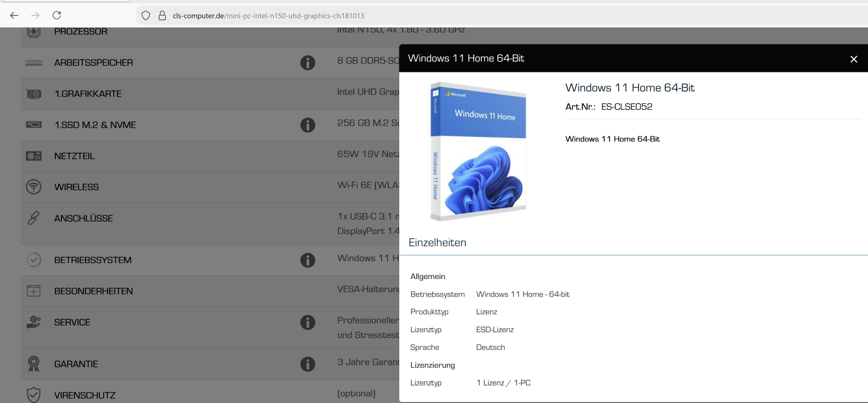Select the GARANTIE row label
Viewport: 868px width, 403px height.
(76, 364)
